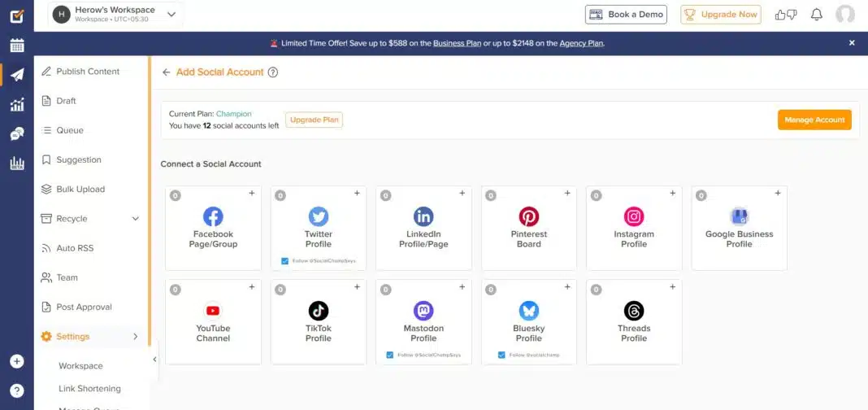Uncheck Follow @SocialChampSays under Mastodon Profile
The height and width of the screenshot is (410, 868).
click(390, 355)
